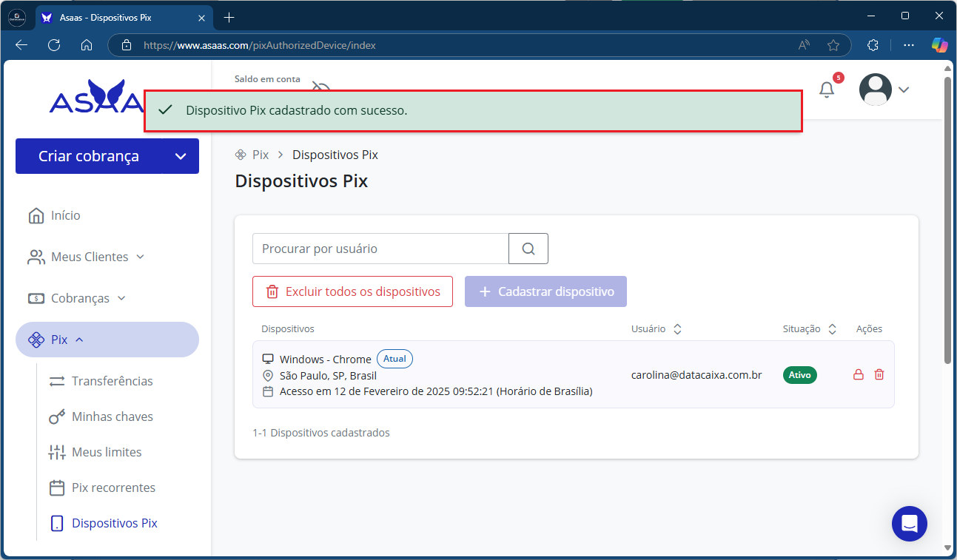
Task: Click the red lock icon to block the device
Action: tap(858, 374)
